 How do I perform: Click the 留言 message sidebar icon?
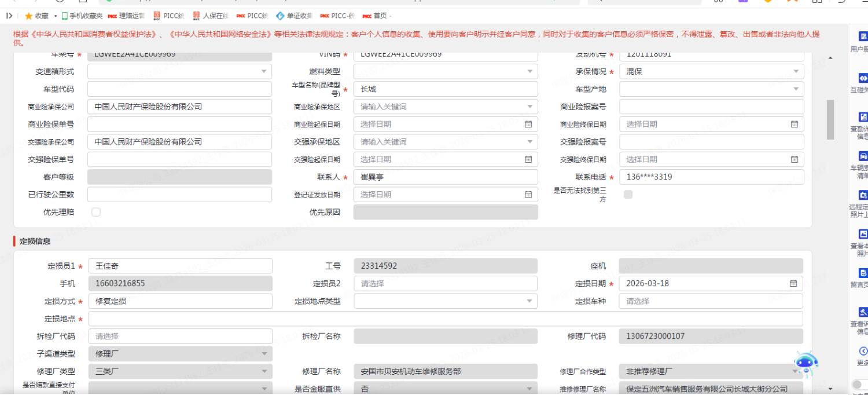[x=863, y=273]
